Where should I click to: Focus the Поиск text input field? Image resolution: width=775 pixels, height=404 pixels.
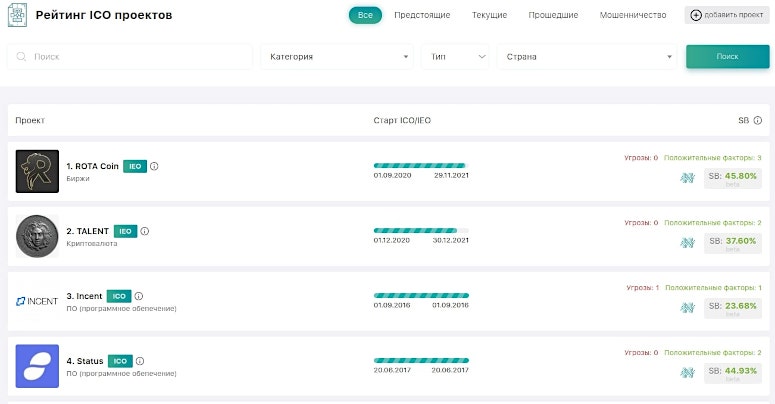tap(130, 56)
